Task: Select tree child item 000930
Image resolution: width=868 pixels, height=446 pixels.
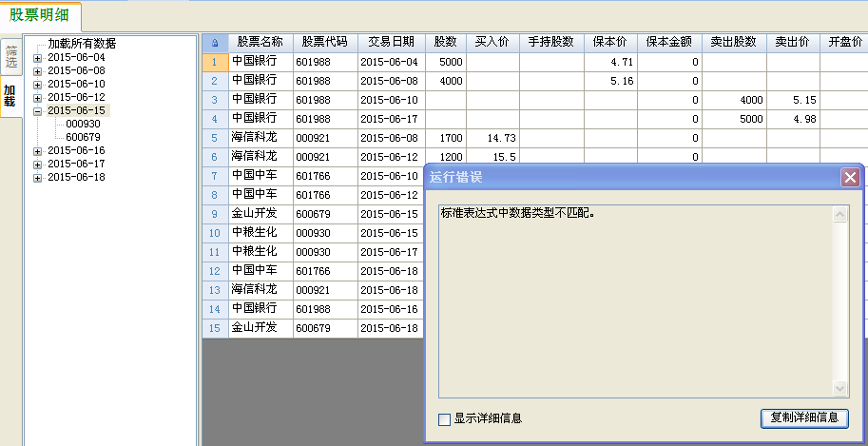Action: [x=83, y=124]
